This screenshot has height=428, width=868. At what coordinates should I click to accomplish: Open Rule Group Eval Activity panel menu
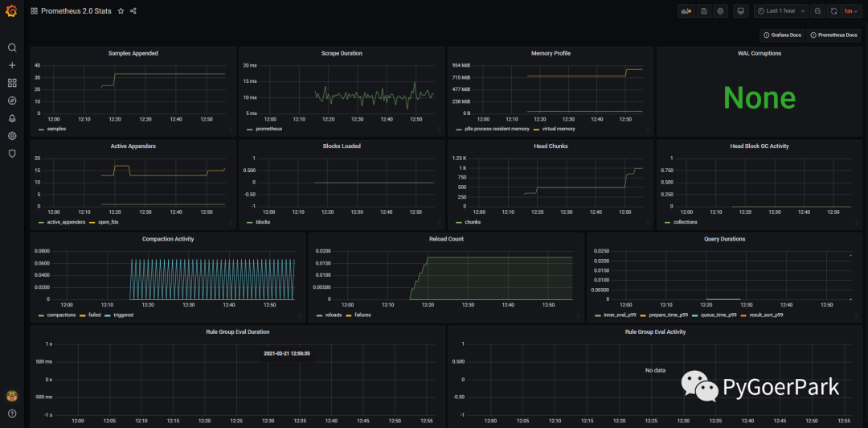656,332
